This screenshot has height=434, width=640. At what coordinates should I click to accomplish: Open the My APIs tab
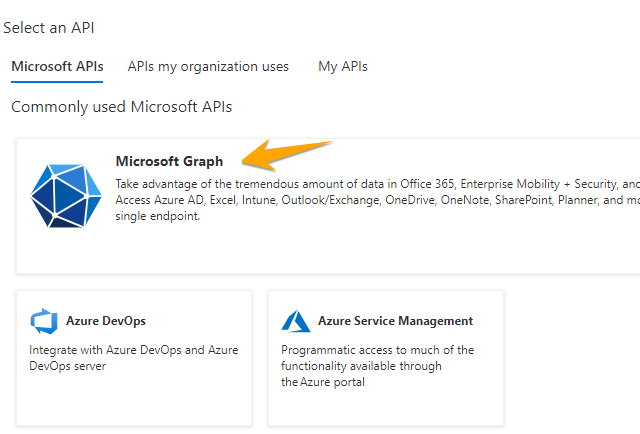click(343, 67)
